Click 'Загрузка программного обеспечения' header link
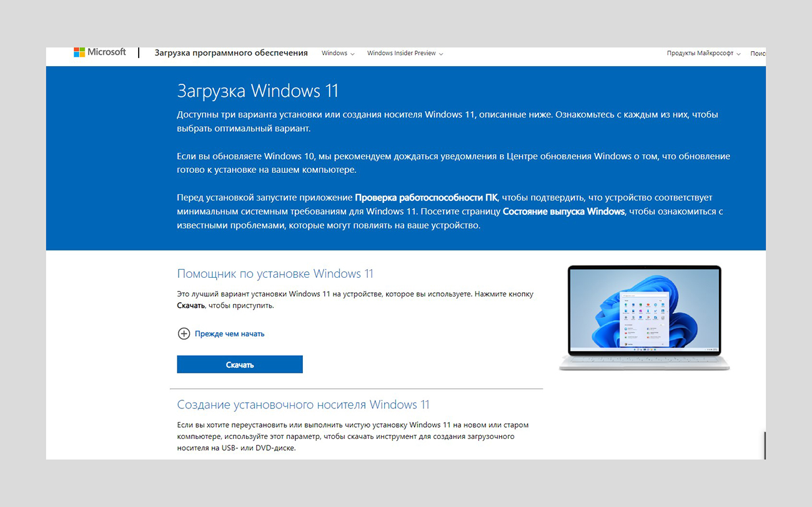This screenshot has height=507, width=812. point(231,53)
